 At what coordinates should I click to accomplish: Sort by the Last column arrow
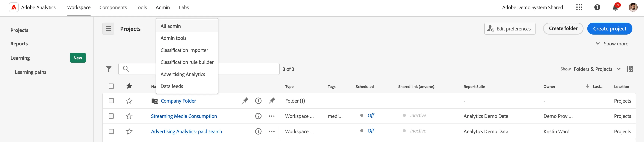tap(587, 86)
